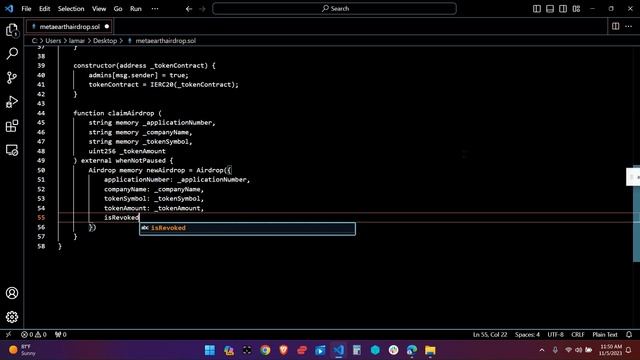This screenshot has width=640, height=360.
Task: Open the Explorer view in activity bar
Action: pos(12,30)
